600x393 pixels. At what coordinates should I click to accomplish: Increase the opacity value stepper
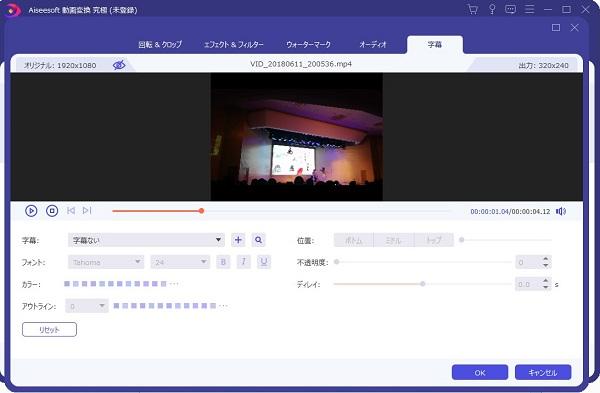click(546, 259)
